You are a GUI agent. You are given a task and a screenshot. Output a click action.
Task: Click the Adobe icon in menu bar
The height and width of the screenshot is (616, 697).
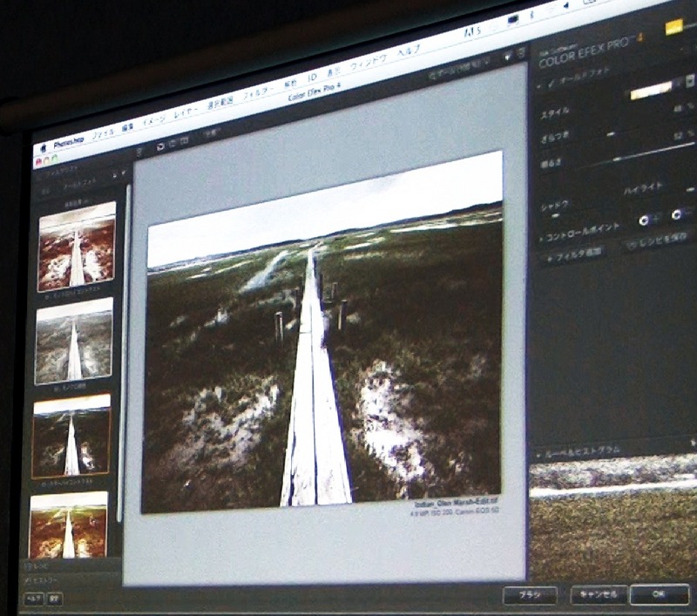pos(472,30)
